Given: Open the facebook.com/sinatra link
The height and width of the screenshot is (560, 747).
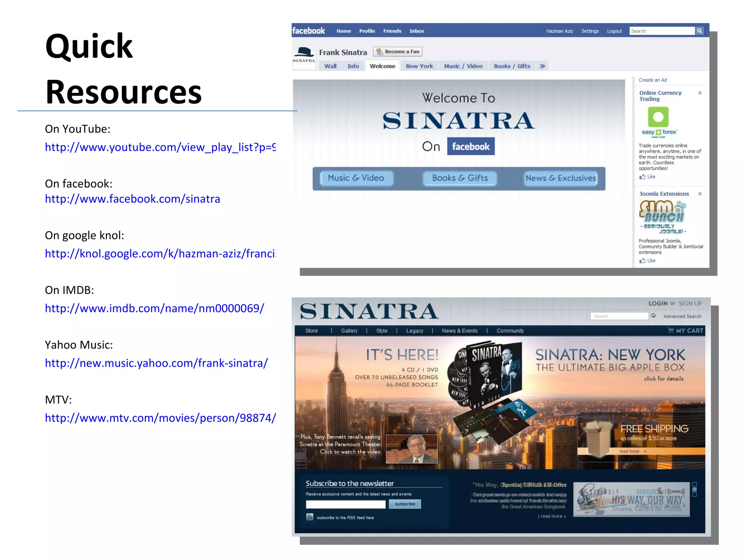Looking at the screenshot, I should (x=132, y=199).
